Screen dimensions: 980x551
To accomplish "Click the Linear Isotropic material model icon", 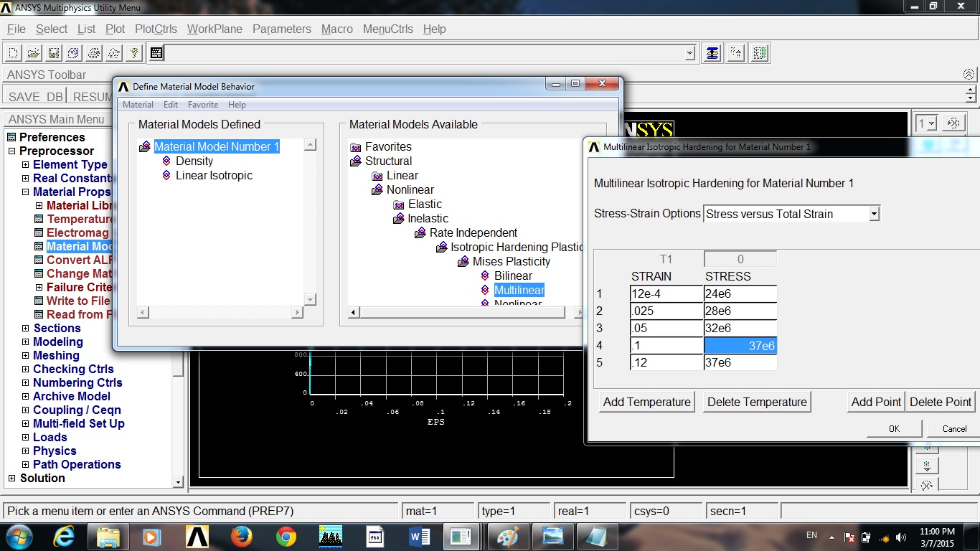I will pos(166,175).
